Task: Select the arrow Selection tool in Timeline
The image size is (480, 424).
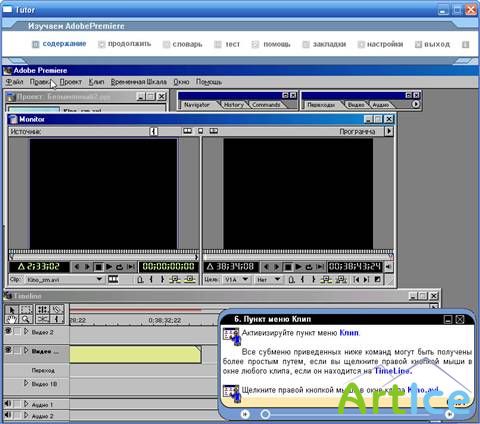Action: (12, 309)
